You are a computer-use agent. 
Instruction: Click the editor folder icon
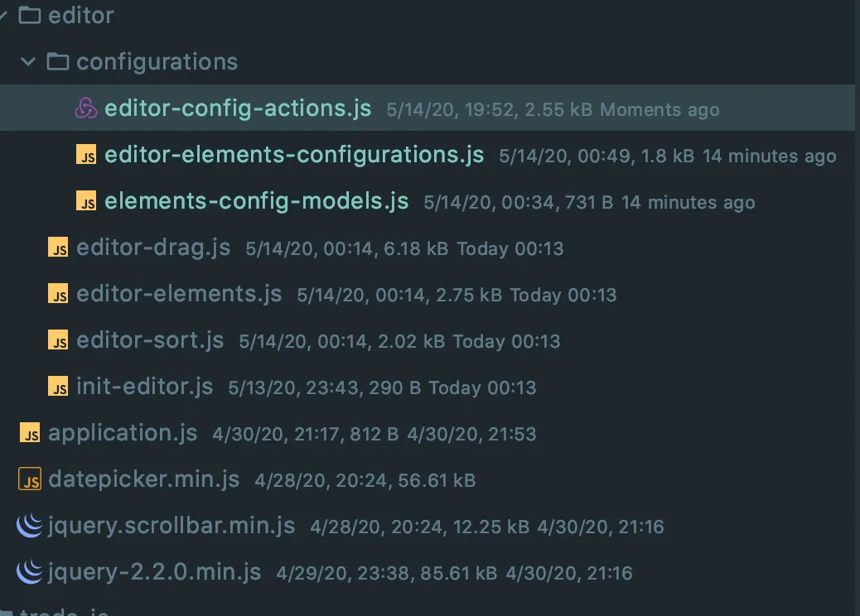click(30, 16)
